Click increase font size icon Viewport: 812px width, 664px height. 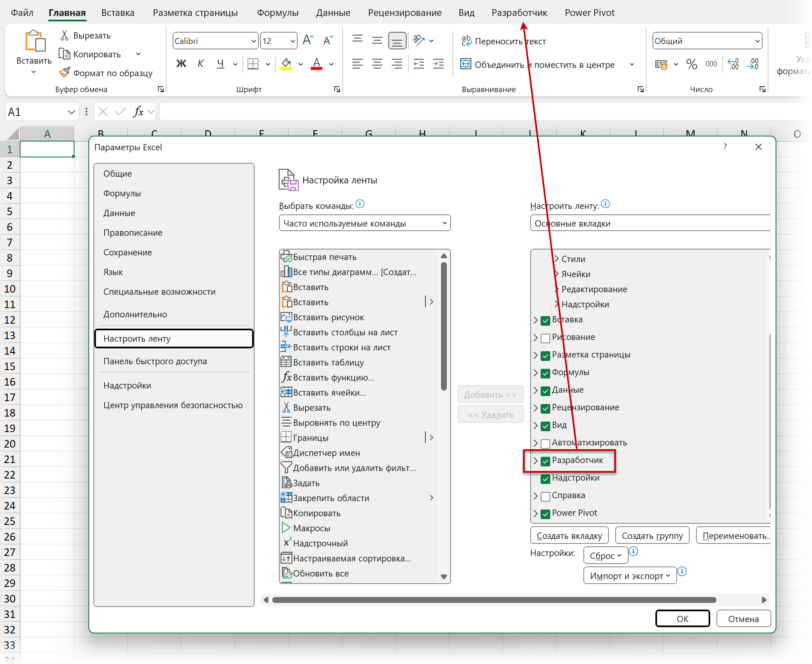tap(308, 40)
